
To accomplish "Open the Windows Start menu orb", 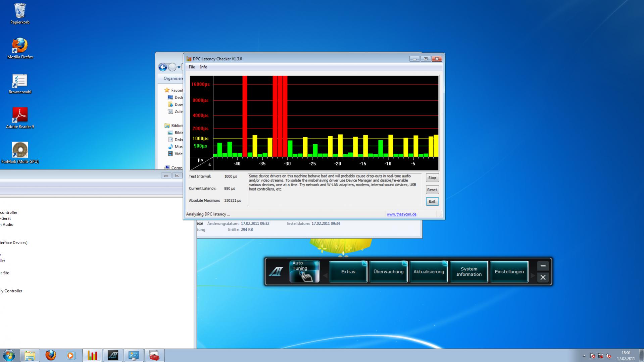I will point(9,355).
